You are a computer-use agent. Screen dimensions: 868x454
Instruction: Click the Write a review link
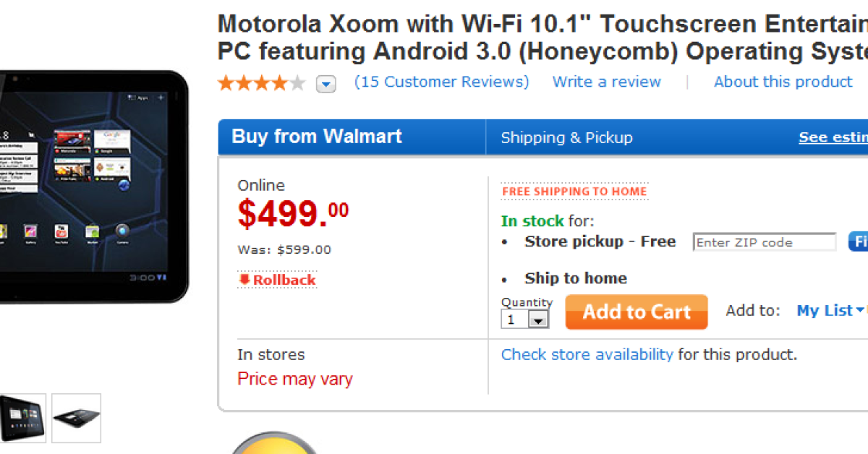(606, 82)
